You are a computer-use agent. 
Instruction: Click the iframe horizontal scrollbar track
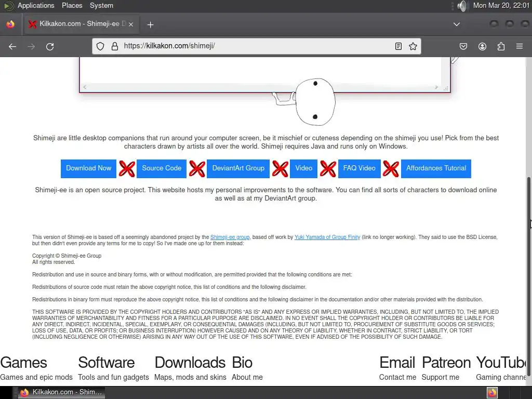coord(261,87)
